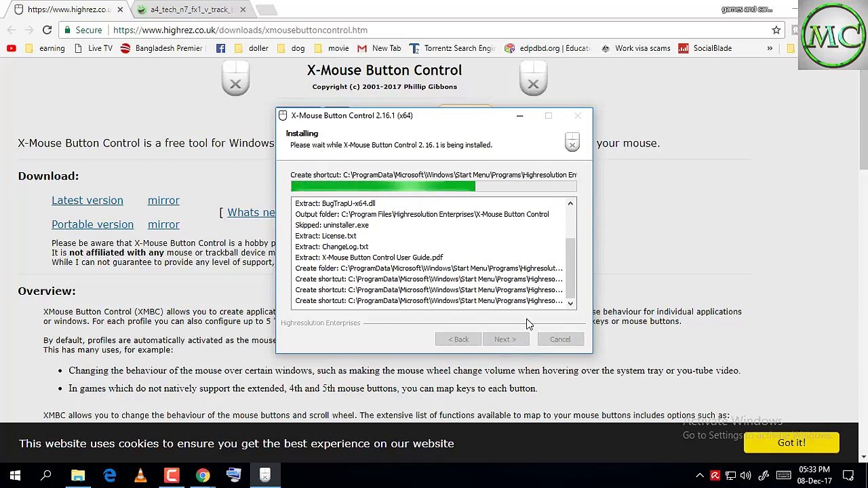Switch to Chrome from the taskbar
This screenshot has height=488, width=868.
[x=203, y=476]
